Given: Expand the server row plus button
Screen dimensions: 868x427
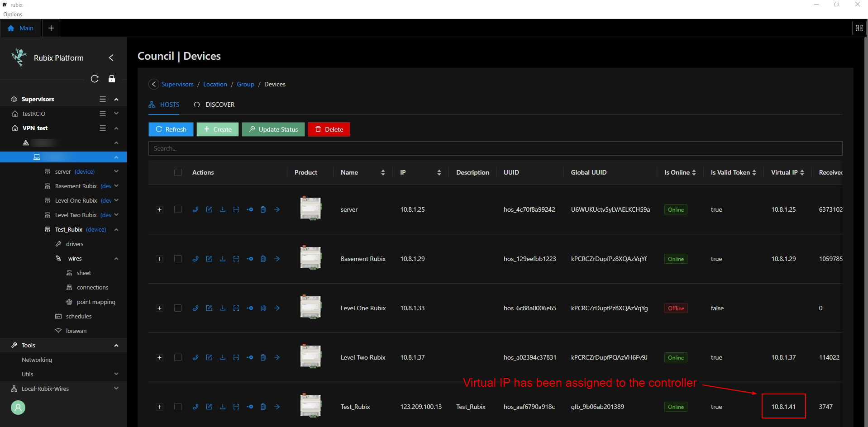Looking at the screenshot, I should (x=159, y=209).
